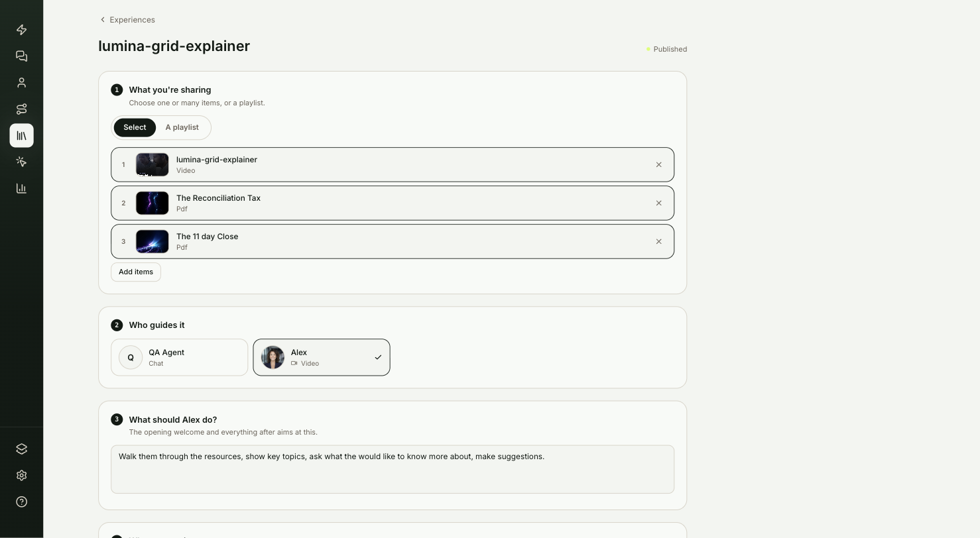
Task: Remove lumina-grid-explainer video from shared items
Action: [x=658, y=165]
